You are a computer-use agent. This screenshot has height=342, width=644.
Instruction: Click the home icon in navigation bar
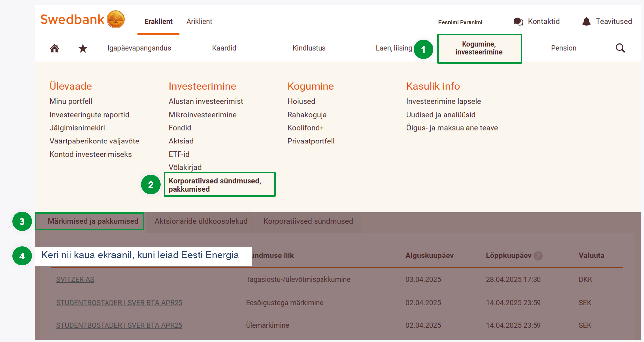[54, 48]
